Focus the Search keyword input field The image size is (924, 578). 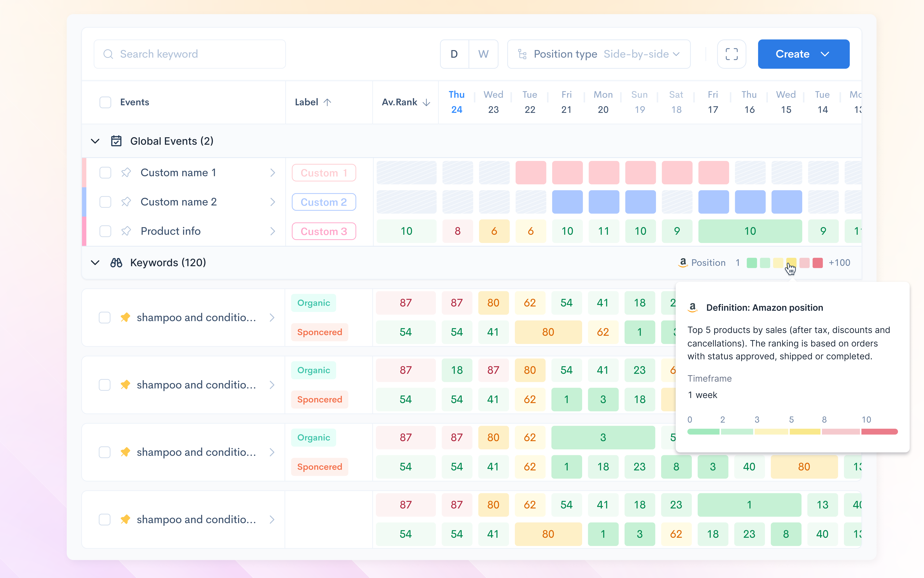(190, 54)
